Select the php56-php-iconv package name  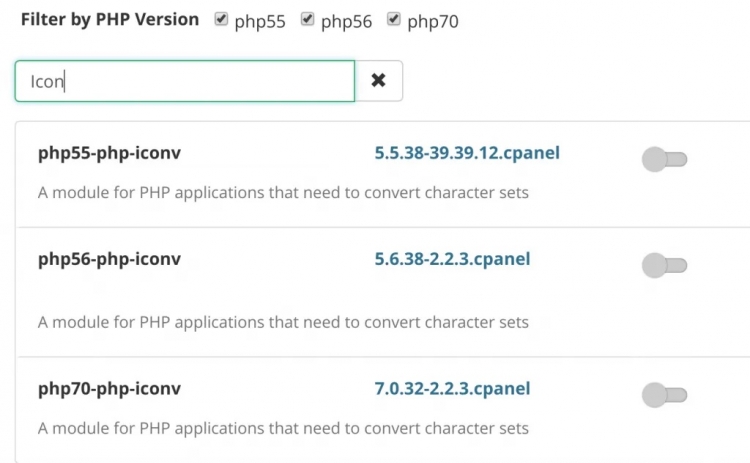(109, 259)
